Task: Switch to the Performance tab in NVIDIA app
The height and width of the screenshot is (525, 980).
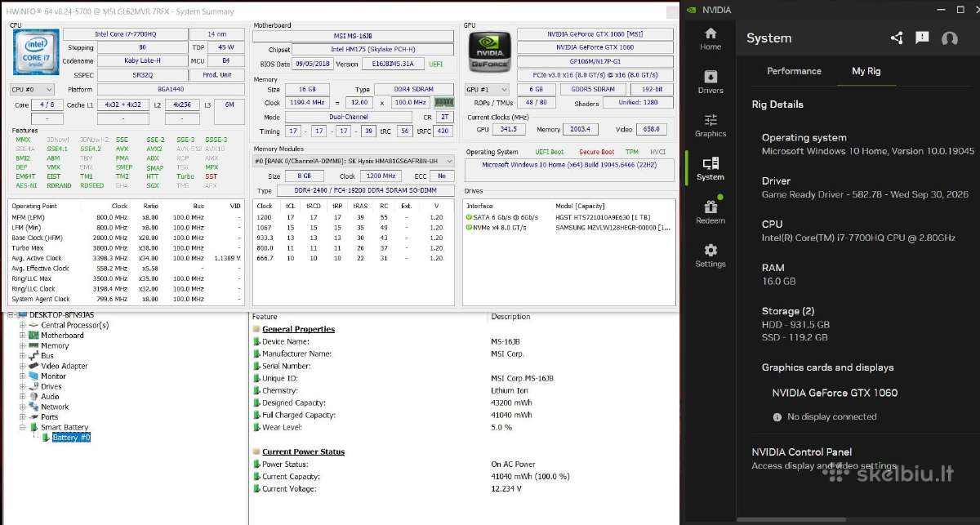Action: pyautogui.click(x=794, y=71)
